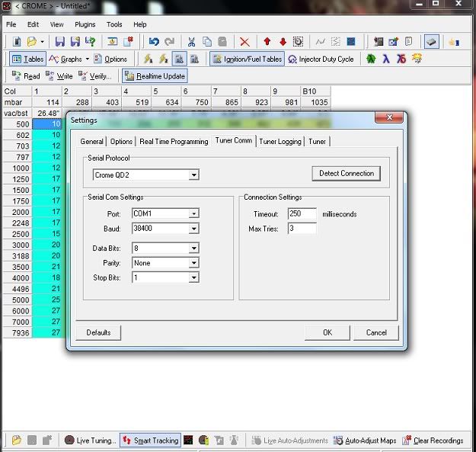The height and width of the screenshot is (452, 476).
Task: Open the Plugins menu
Action: click(x=85, y=24)
